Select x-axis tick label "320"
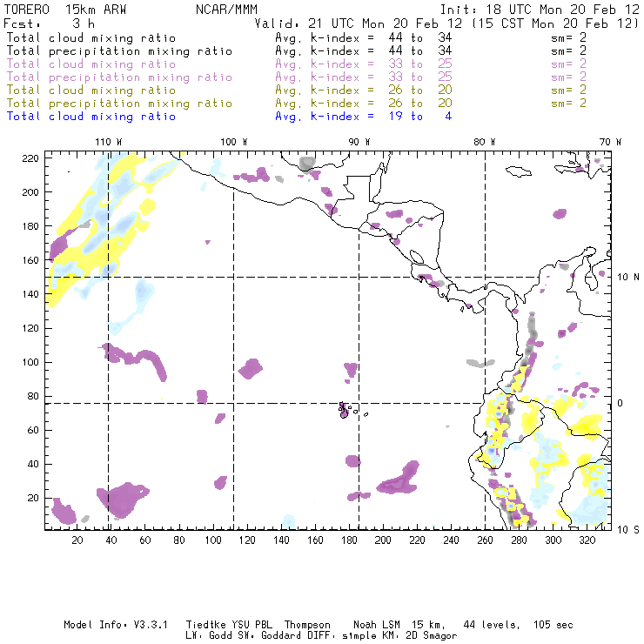 click(587, 540)
